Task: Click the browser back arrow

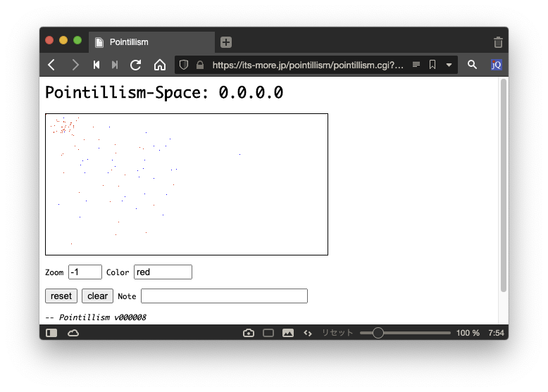Action: coord(51,65)
